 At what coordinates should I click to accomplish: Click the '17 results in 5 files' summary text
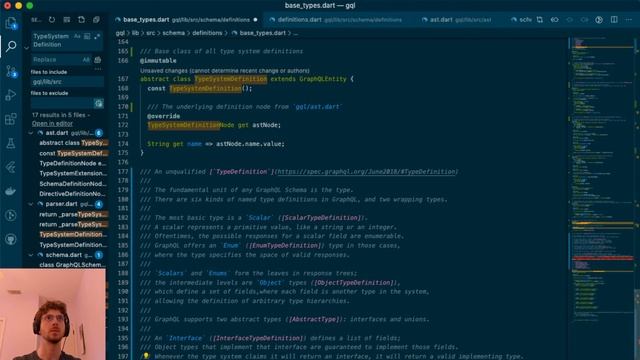point(61,115)
